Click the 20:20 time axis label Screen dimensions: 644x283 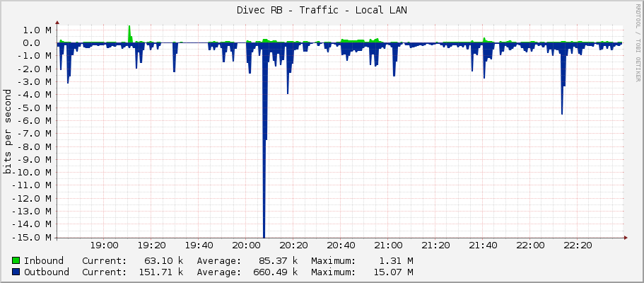293,246
